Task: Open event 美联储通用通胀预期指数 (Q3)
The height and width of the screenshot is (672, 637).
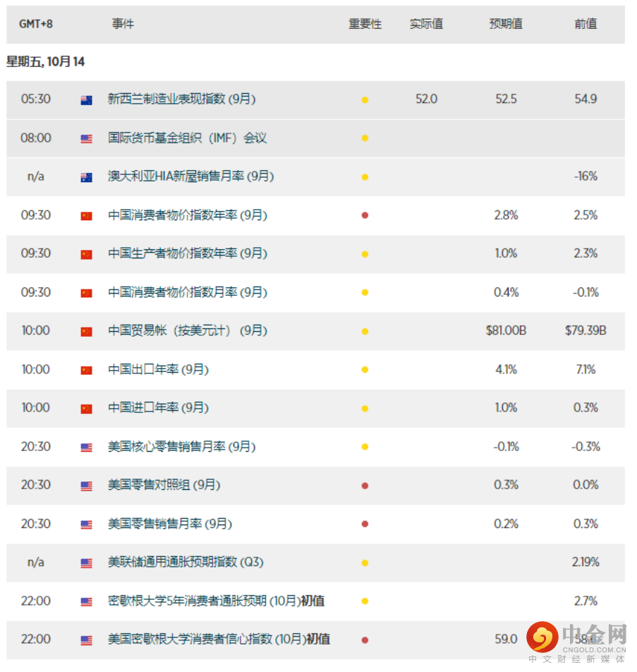Action: [186, 562]
